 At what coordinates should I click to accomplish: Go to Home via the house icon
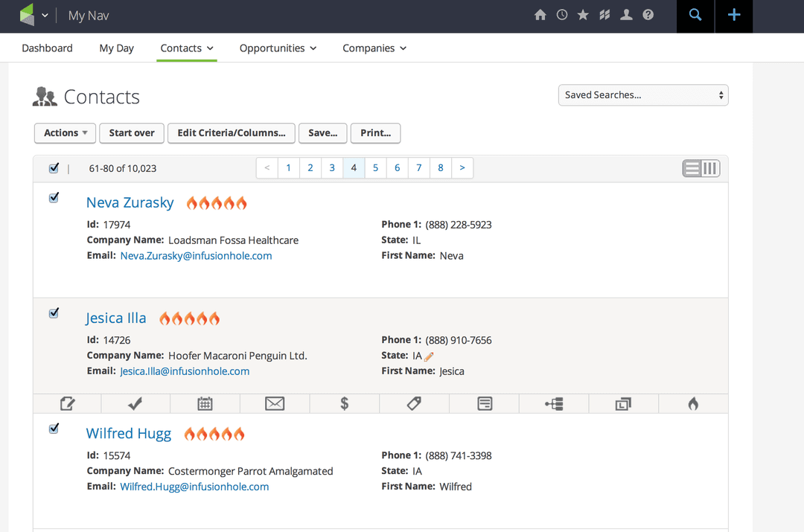(540, 15)
